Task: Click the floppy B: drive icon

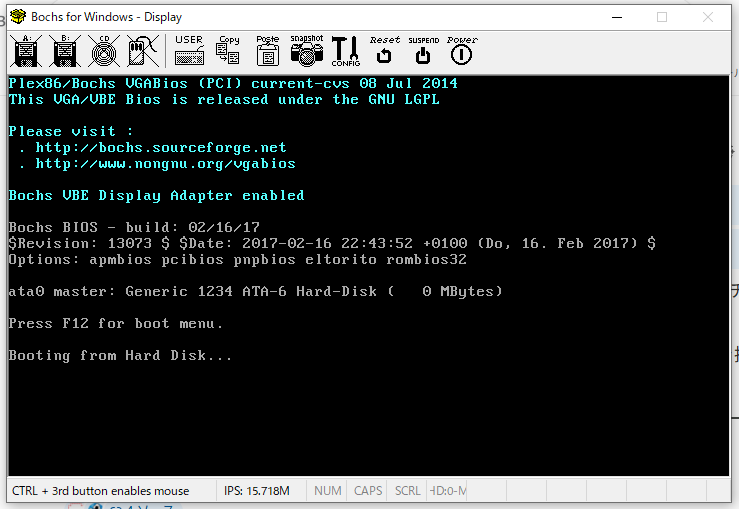Action: [65, 51]
